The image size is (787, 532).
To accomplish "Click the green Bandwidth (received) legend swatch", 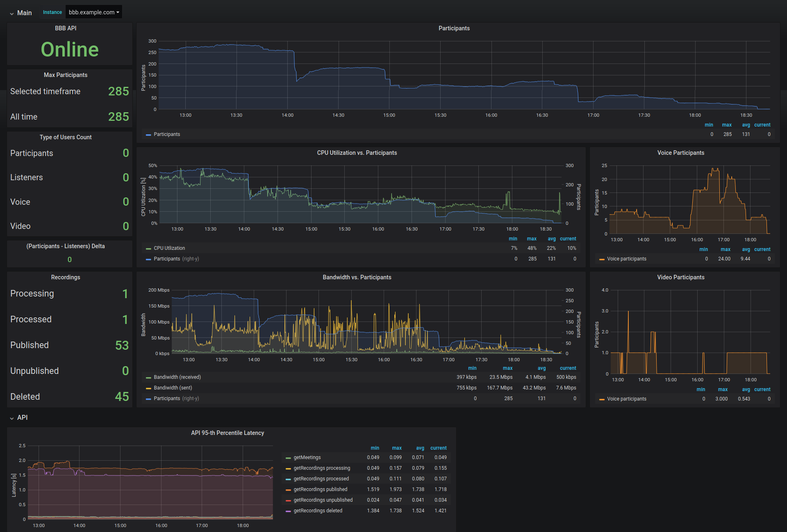I will 148,378.
